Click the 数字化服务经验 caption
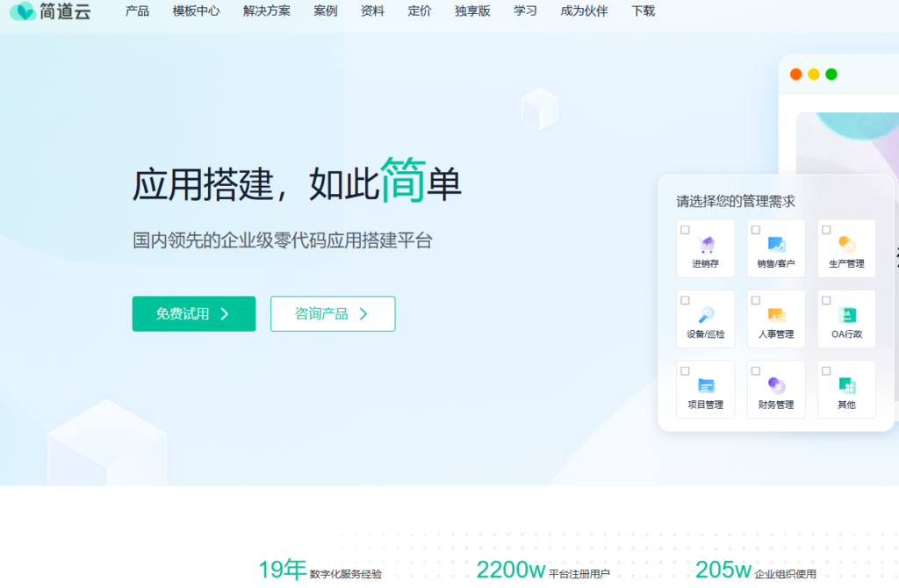Screen dimensions: 899x588 pos(346,574)
